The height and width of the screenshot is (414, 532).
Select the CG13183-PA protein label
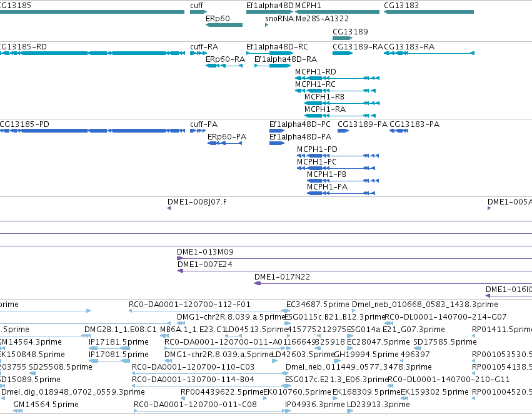click(414, 124)
